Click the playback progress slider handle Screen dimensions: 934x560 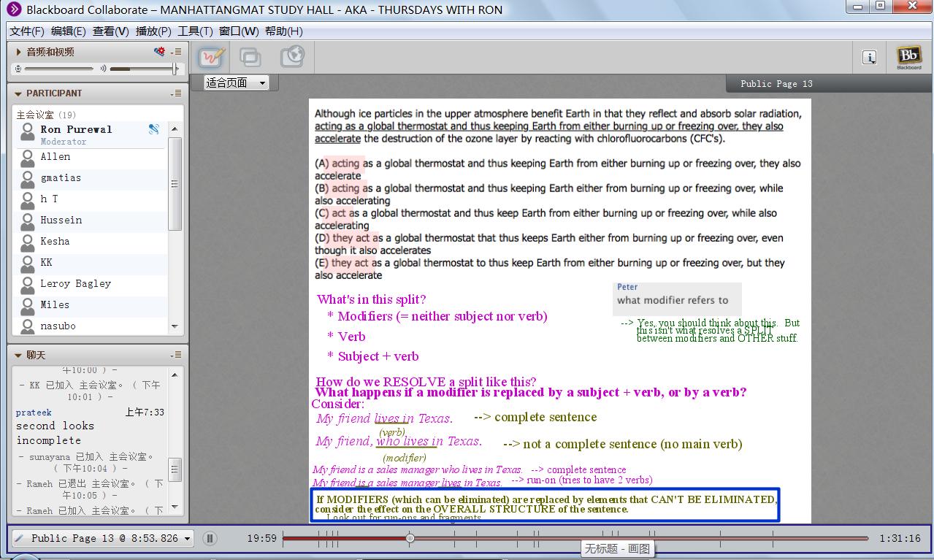(x=410, y=539)
